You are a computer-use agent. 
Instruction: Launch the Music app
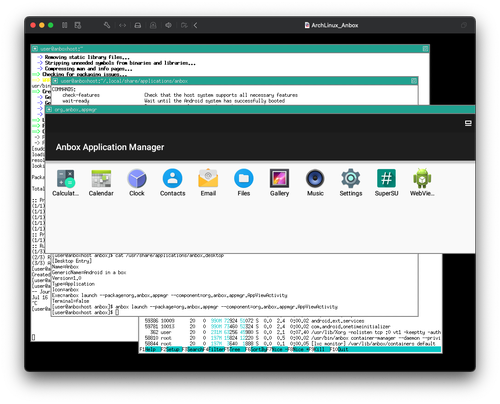[315, 183]
